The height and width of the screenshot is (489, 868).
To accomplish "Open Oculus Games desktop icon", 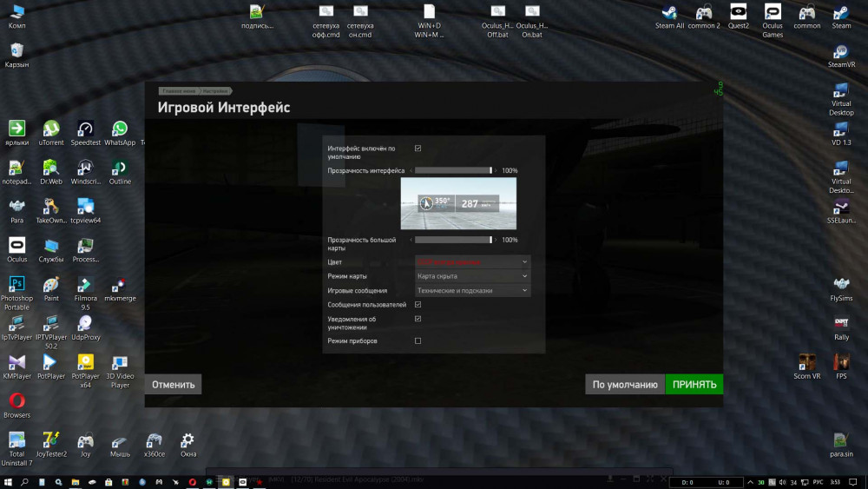I will tap(773, 21).
